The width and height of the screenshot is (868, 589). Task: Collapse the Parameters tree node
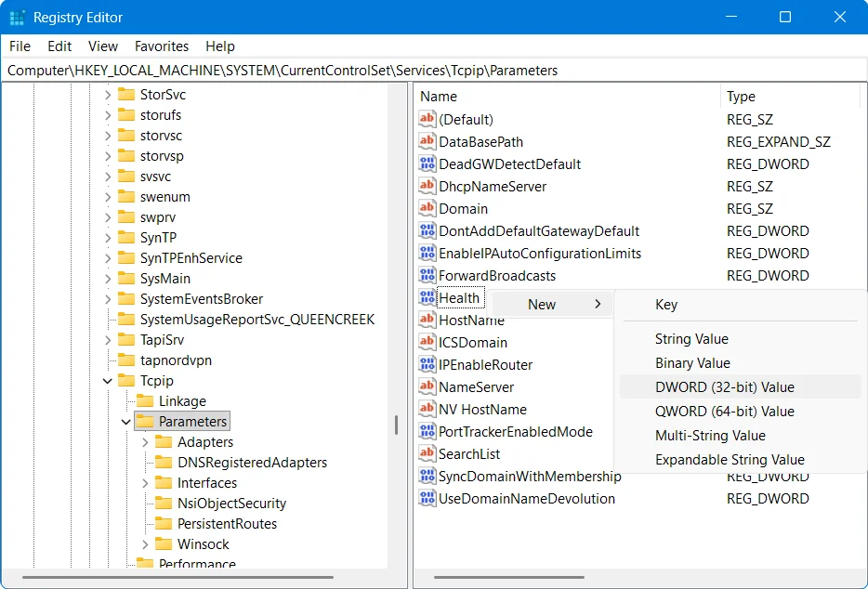126,422
